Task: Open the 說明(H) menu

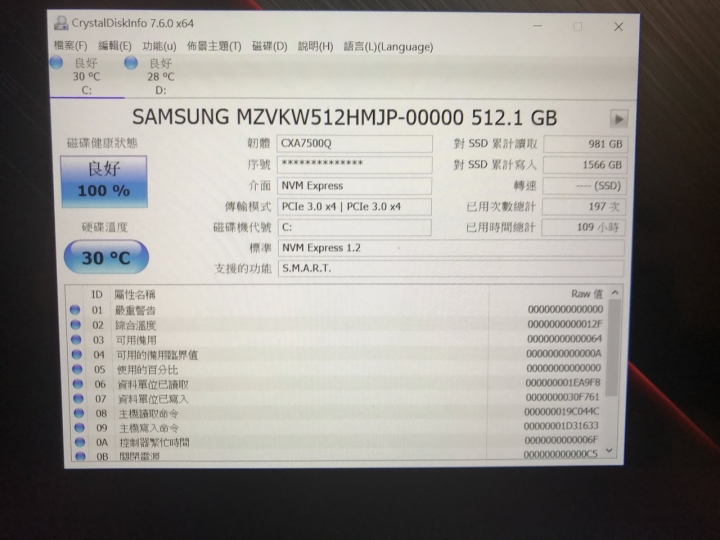Action: pyautogui.click(x=315, y=46)
